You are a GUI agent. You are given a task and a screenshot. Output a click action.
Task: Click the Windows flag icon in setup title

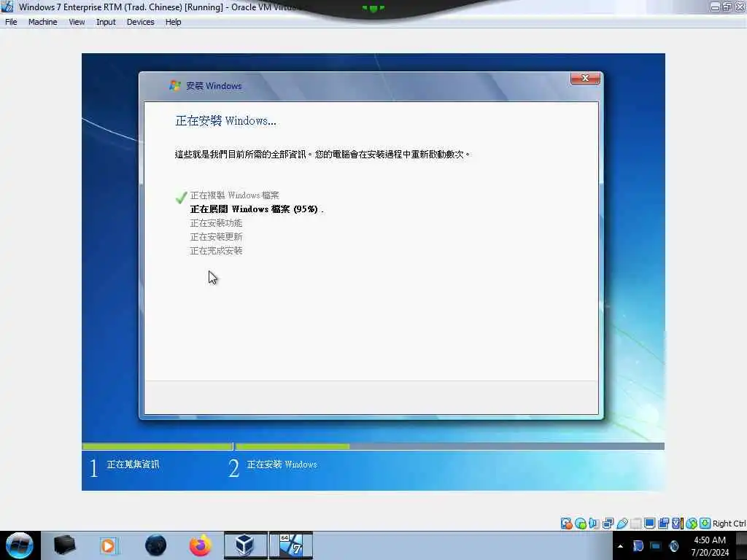(175, 86)
